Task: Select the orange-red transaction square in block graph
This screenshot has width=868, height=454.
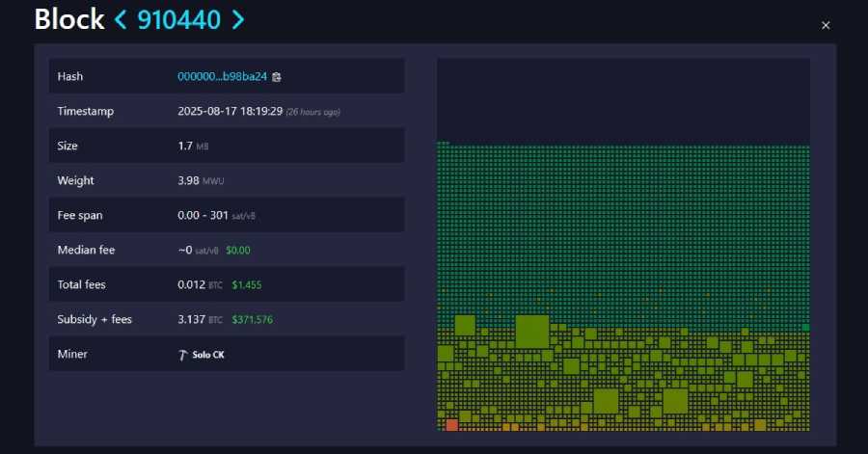Action: (451, 425)
